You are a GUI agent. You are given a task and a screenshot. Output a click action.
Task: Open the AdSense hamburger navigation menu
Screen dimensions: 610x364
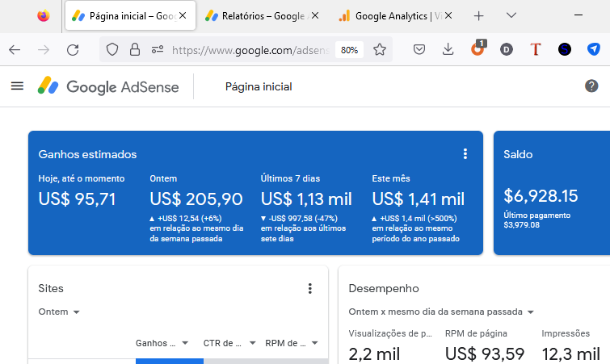17,86
